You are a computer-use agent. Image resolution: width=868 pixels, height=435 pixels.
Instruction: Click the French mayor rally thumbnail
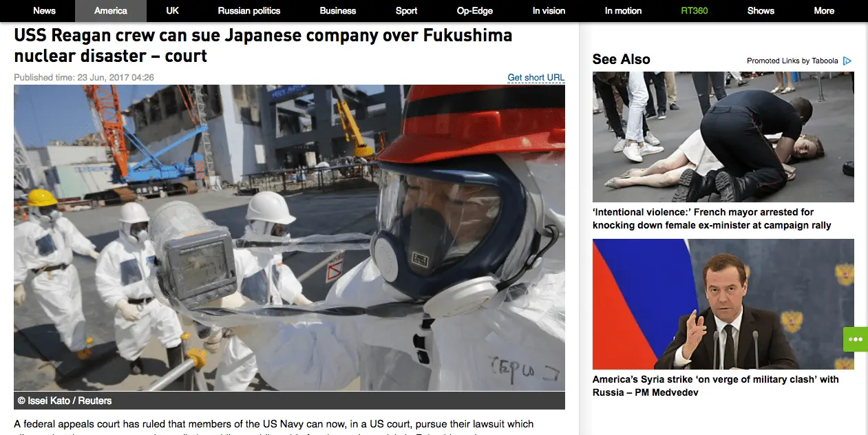(x=723, y=137)
